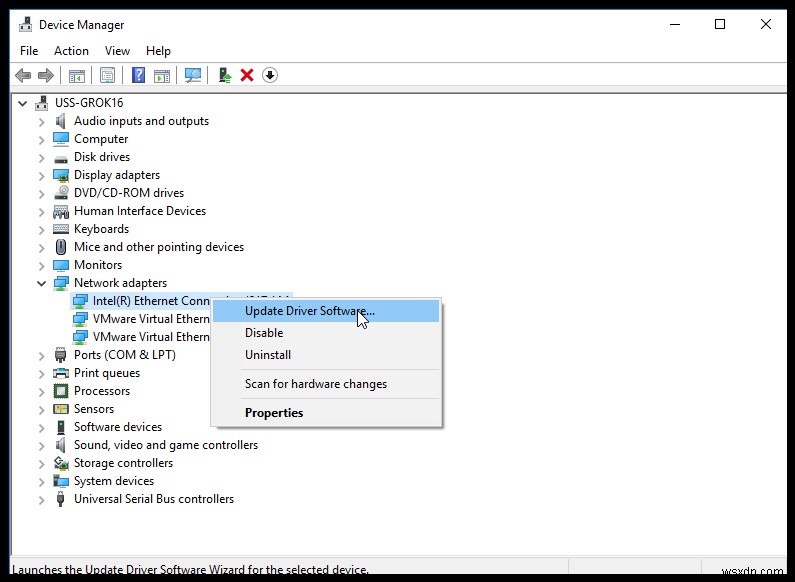795x582 pixels.
Task: Select the first VMware Virtual Ethernet adapter
Action: click(151, 319)
